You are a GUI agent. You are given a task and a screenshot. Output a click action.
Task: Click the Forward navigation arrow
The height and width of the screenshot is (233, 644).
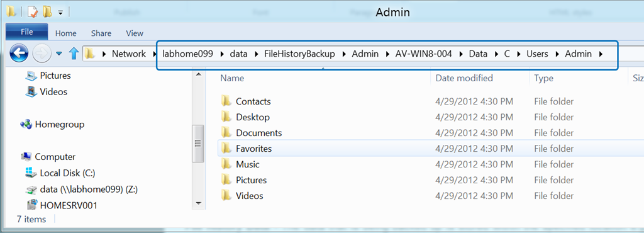pos(42,54)
